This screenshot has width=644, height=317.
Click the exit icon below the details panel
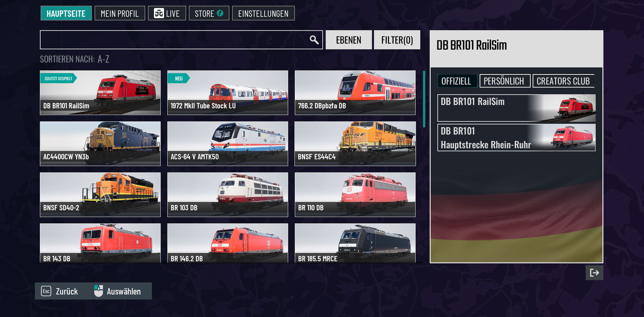(x=594, y=273)
